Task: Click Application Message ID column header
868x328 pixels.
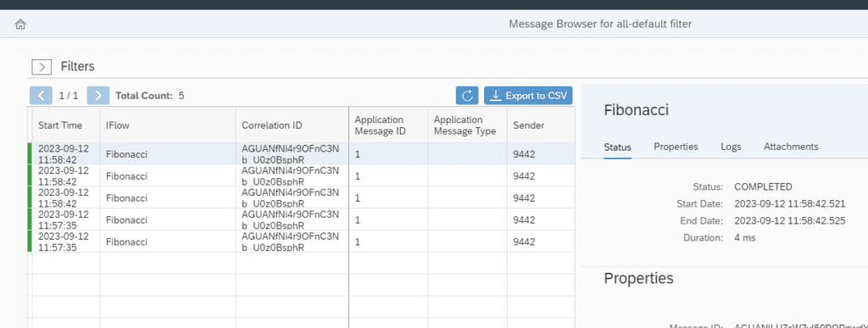Action: click(x=388, y=125)
